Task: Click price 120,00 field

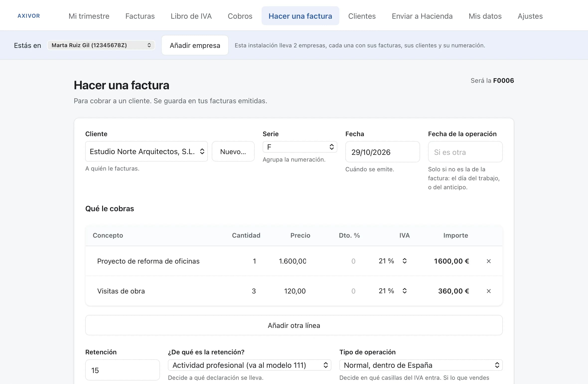Action: pos(289,291)
